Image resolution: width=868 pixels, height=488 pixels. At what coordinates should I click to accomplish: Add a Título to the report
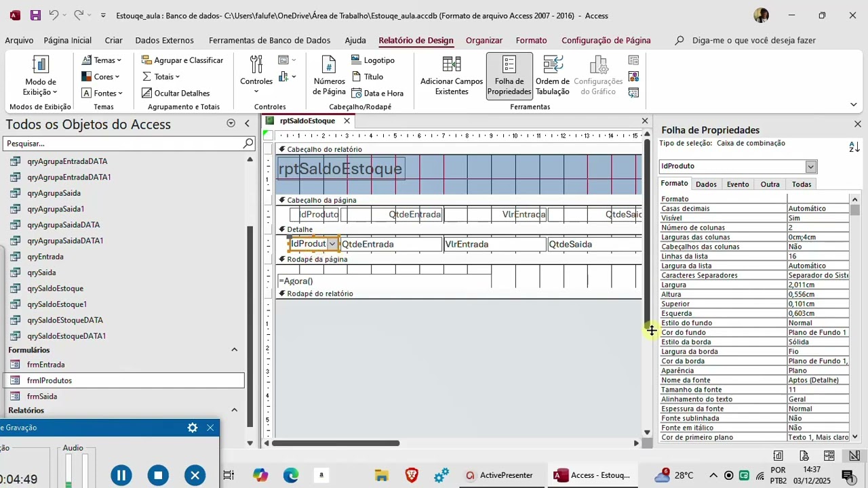(x=367, y=77)
